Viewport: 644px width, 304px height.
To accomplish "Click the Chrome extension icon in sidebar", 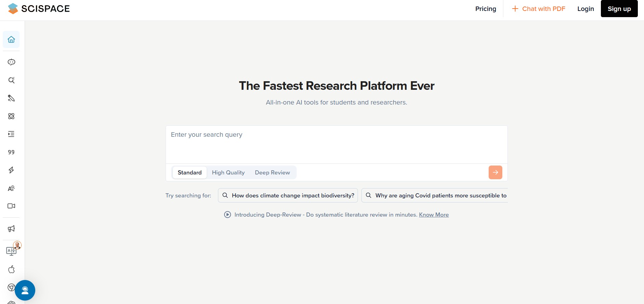I will coord(11,287).
